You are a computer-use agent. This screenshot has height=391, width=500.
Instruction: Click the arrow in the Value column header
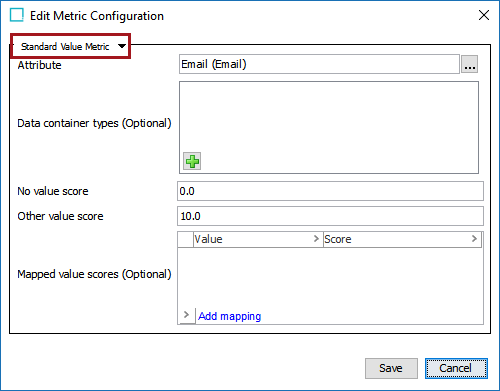[316, 239]
